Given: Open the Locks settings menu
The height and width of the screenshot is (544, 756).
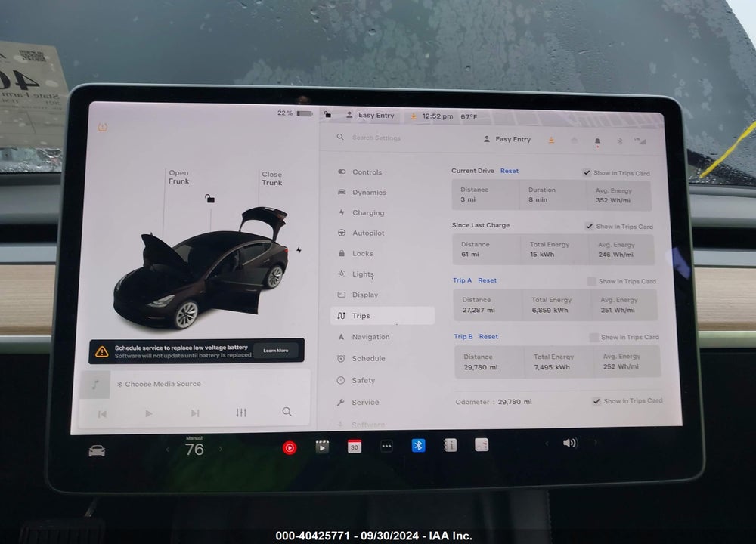Looking at the screenshot, I should click(x=356, y=253).
